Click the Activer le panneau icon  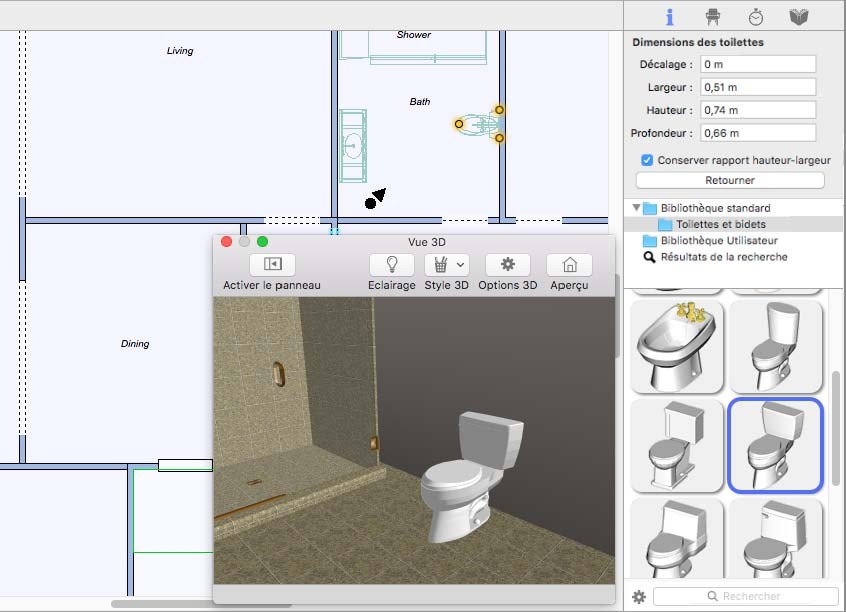pos(272,264)
